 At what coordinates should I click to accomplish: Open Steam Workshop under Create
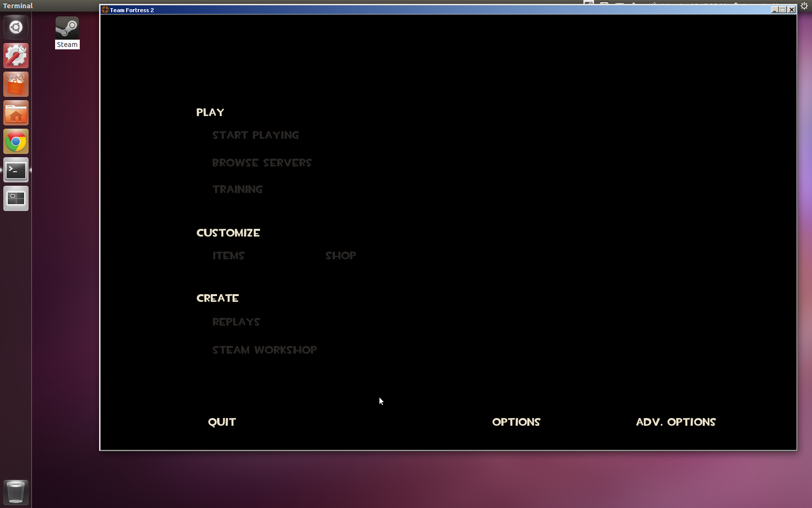[x=265, y=350]
